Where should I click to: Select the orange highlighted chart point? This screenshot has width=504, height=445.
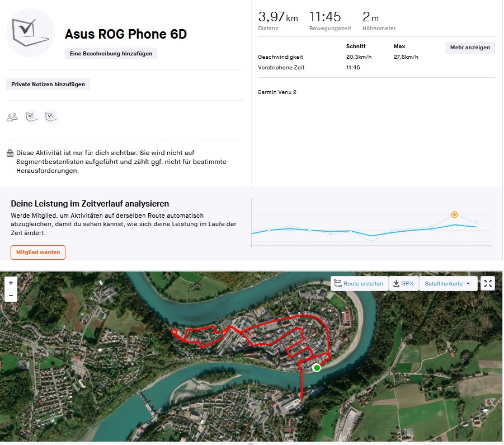pyautogui.click(x=455, y=214)
